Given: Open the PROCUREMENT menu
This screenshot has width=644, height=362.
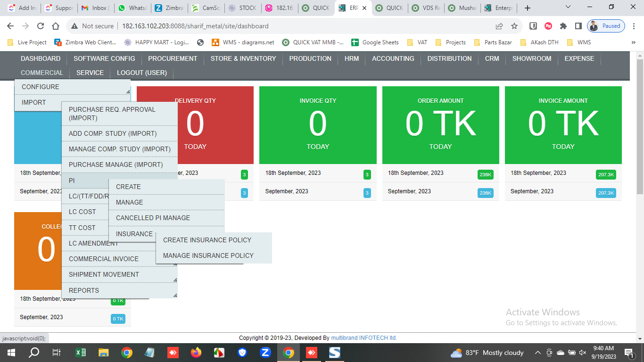Looking at the screenshot, I should coord(173,58).
